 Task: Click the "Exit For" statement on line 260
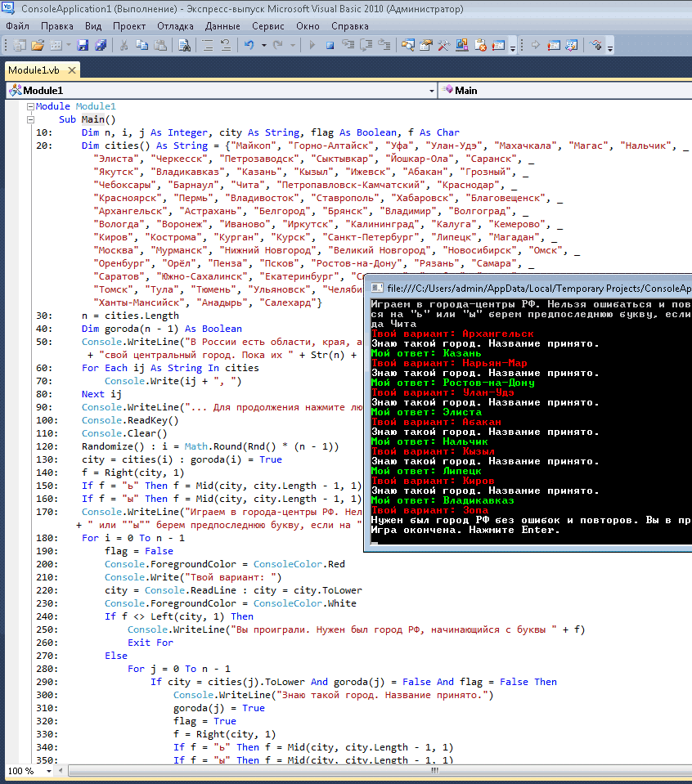pyautogui.click(x=151, y=643)
